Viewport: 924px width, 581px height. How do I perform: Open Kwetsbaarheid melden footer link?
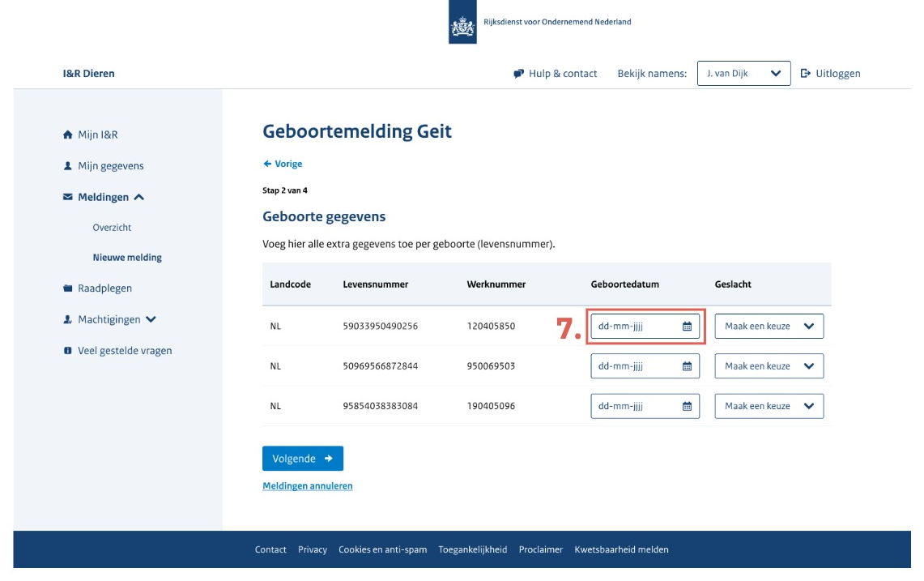pyautogui.click(x=622, y=549)
